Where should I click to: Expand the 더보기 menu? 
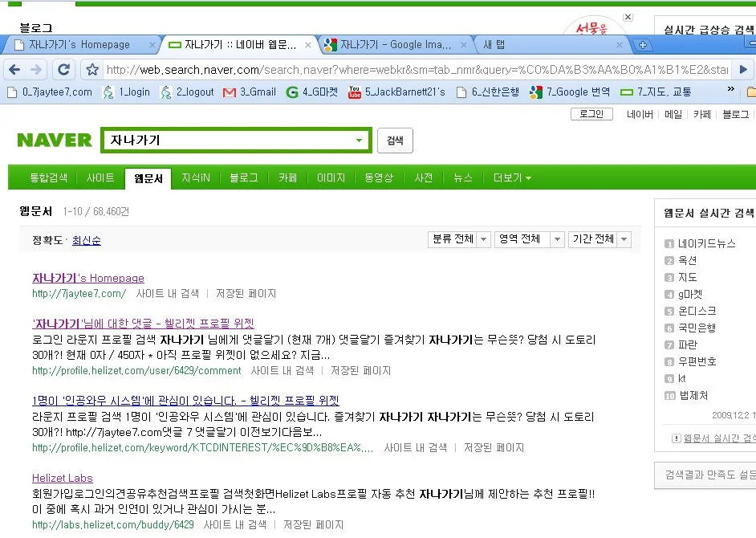point(512,178)
